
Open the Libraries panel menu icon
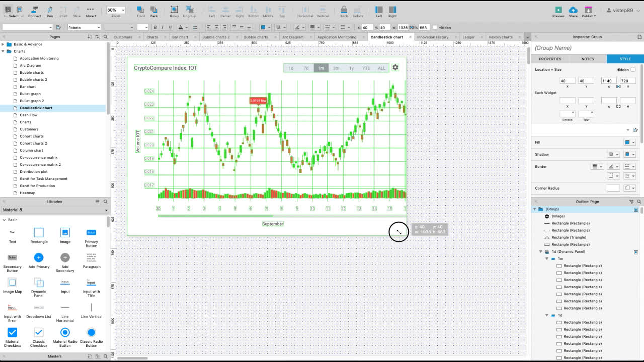point(98,202)
